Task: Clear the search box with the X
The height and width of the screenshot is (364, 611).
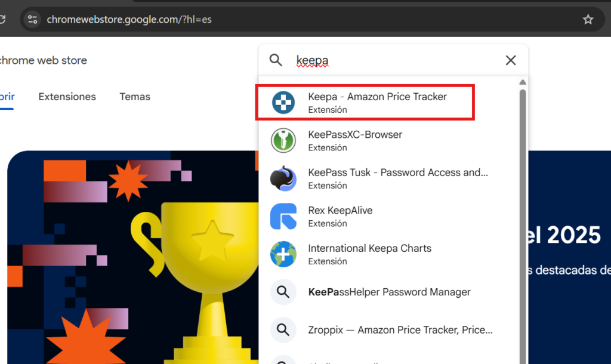Action: (511, 60)
